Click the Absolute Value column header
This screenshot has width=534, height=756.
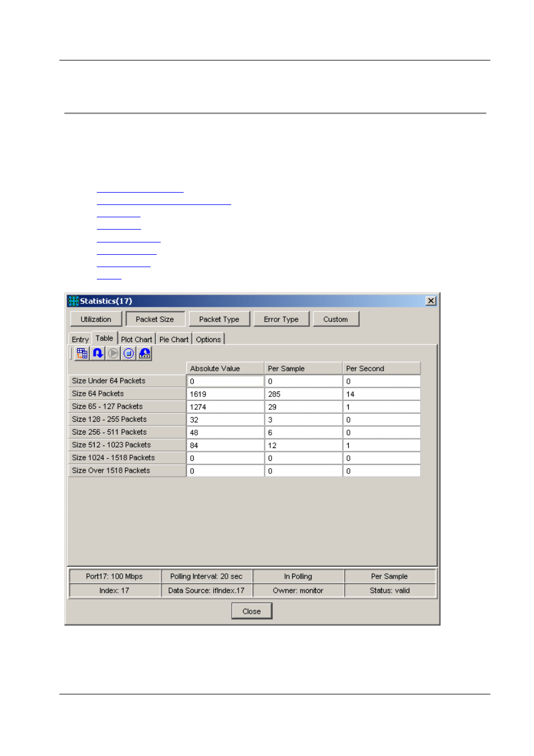click(x=225, y=368)
